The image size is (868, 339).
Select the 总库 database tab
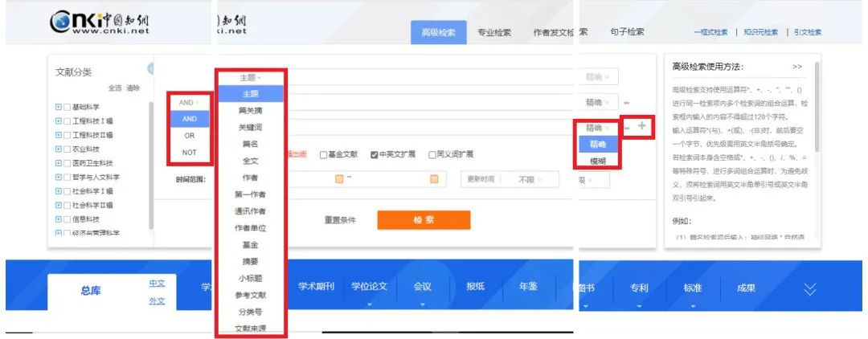point(92,290)
